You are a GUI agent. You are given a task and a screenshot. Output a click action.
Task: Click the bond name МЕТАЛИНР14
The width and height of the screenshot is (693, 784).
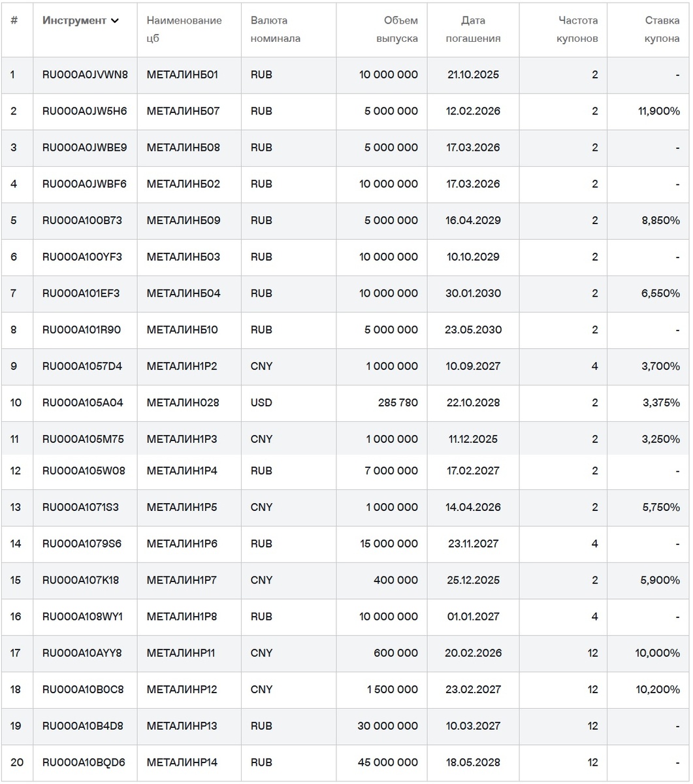(182, 764)
